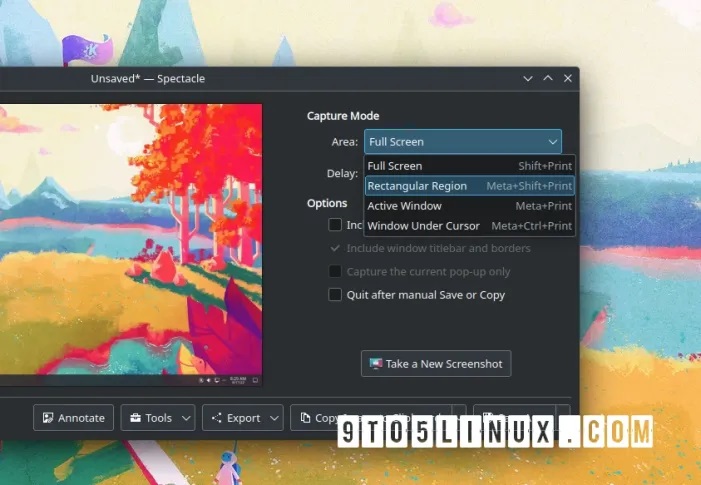Image resolution: width=701 pixels, height=485 pixels.
Task: Click the 'Options' heading
Action: click(327, 203)
